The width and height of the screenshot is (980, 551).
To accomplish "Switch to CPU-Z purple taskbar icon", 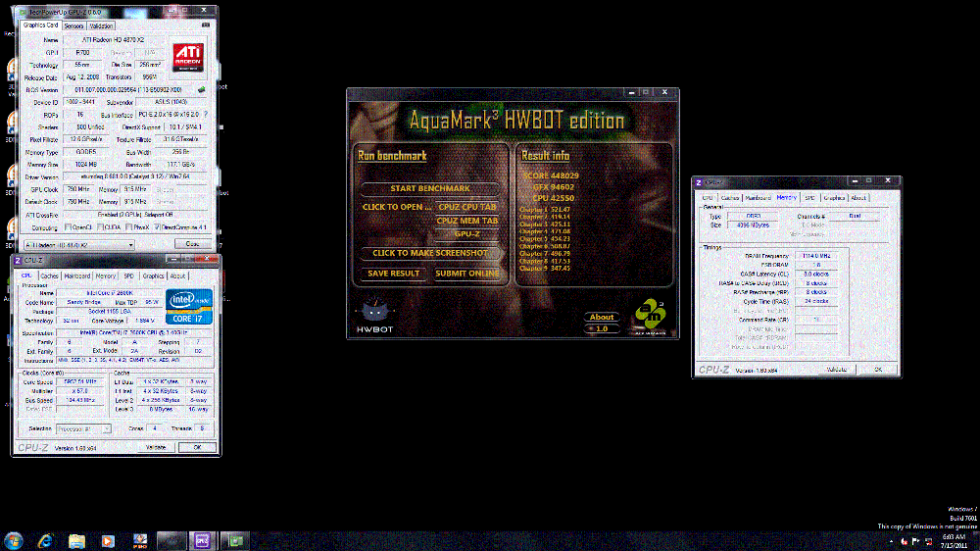I will click(x=203, y=541).
